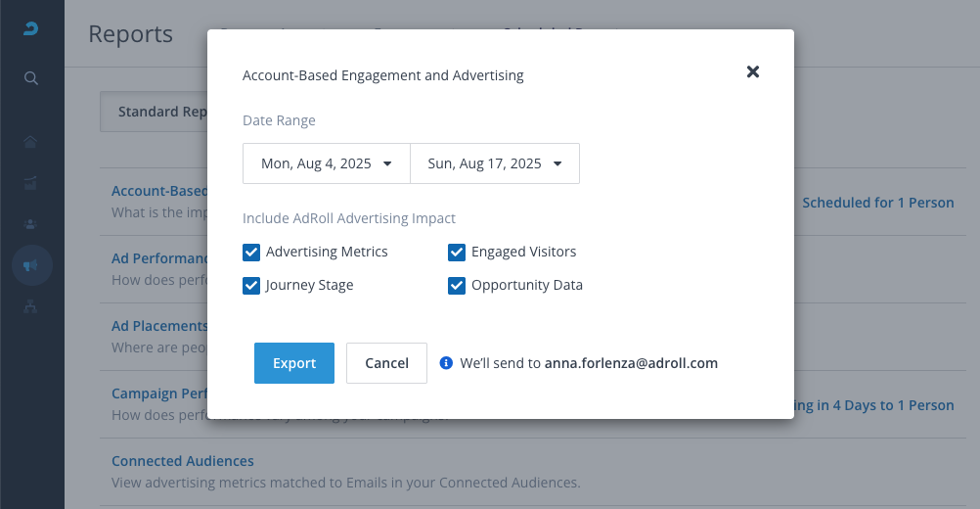Go to Home via sidebar house icon

coord(31,142)
